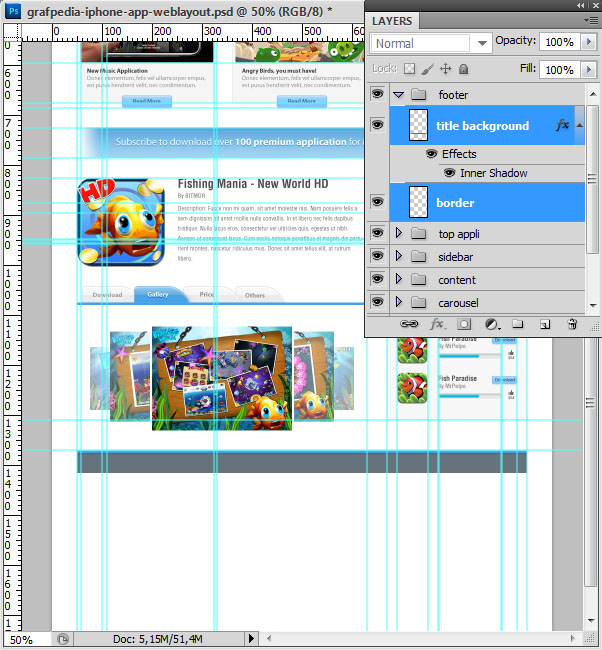Open the Opacity slider arrow
Image resolution: width=602 pixels, height=650 pixels.
pos(588,42)
